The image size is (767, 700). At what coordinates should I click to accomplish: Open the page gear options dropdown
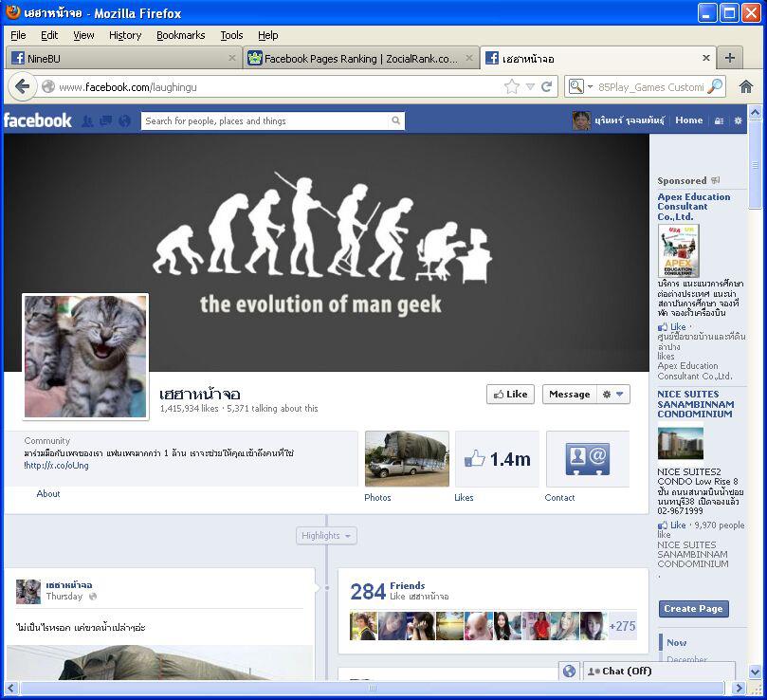613,394
